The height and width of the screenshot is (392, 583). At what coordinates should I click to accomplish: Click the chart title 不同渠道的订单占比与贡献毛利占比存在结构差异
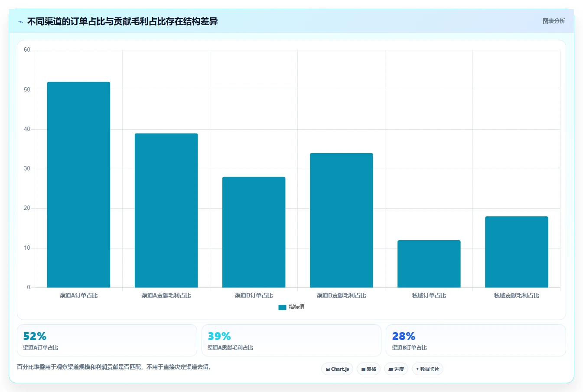point(122,21)
